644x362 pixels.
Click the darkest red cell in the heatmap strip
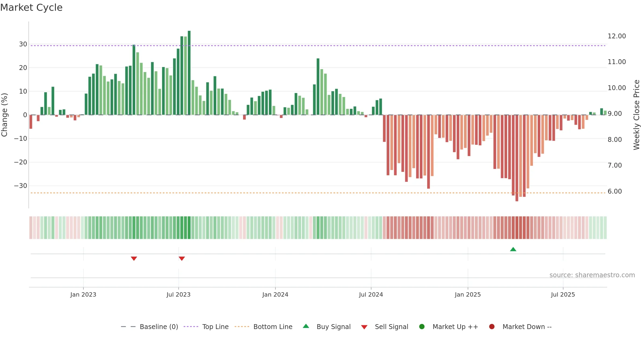[517, 228]
